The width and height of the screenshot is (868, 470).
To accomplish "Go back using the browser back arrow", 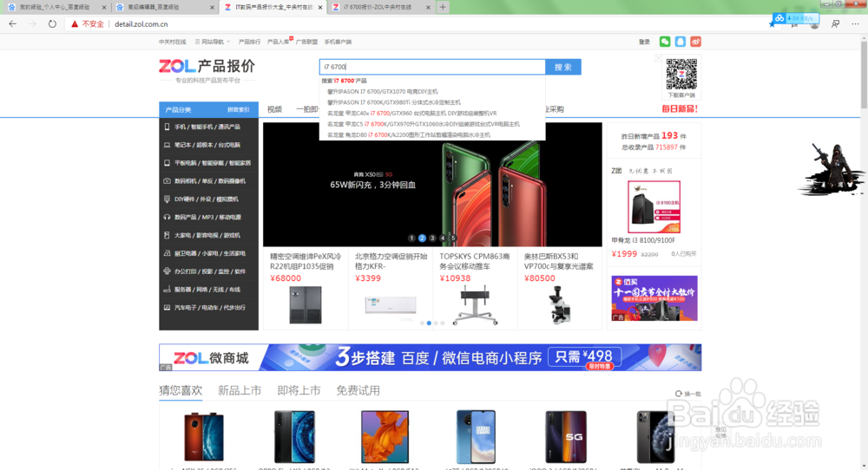I will click(x=13, y=23).
